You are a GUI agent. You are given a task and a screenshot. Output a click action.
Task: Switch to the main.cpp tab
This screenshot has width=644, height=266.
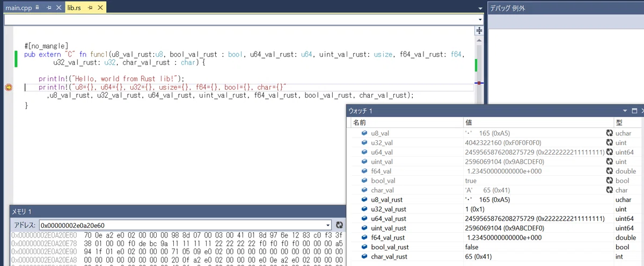point(19,8)
